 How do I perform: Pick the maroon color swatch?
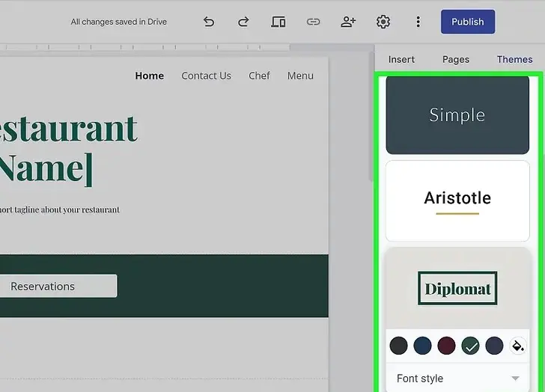click(446, 346)
